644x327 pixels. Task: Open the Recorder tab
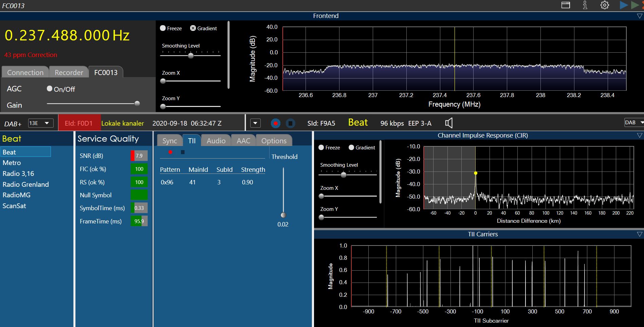click(x=69, y=72)
